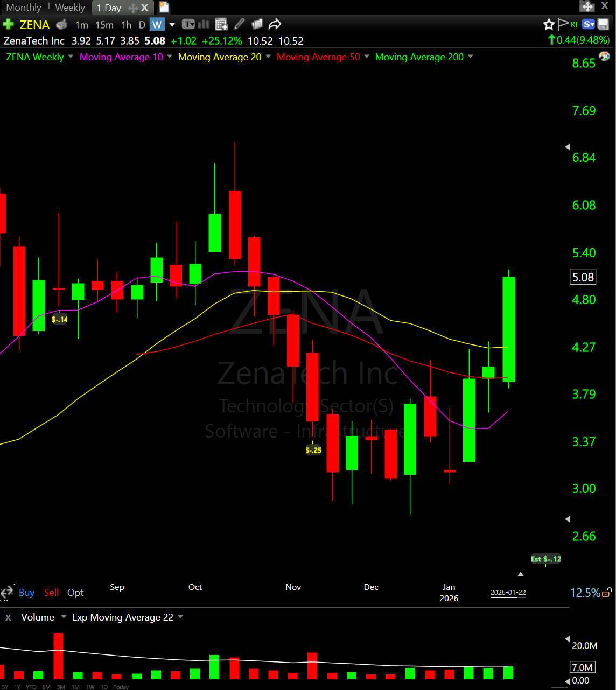Open the color palette icon near the price axis
The height and width of the screenshot is (690, 616).
tap(604, 57)
